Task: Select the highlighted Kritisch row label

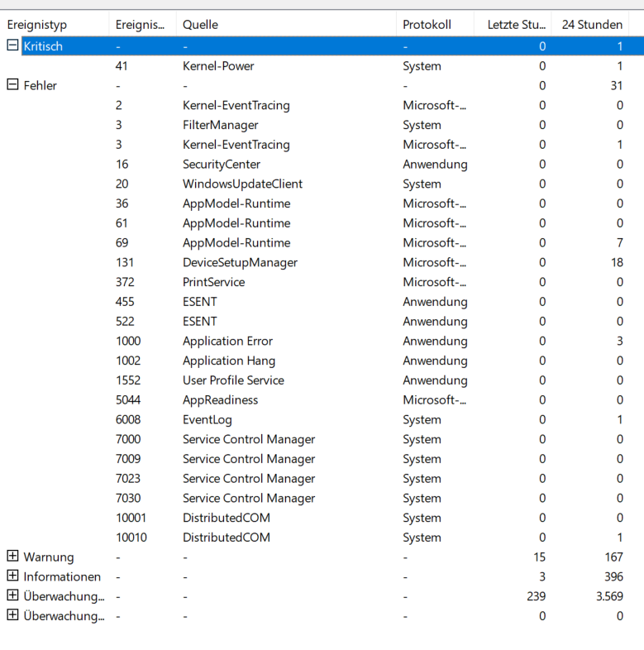Action: (43, 46)
